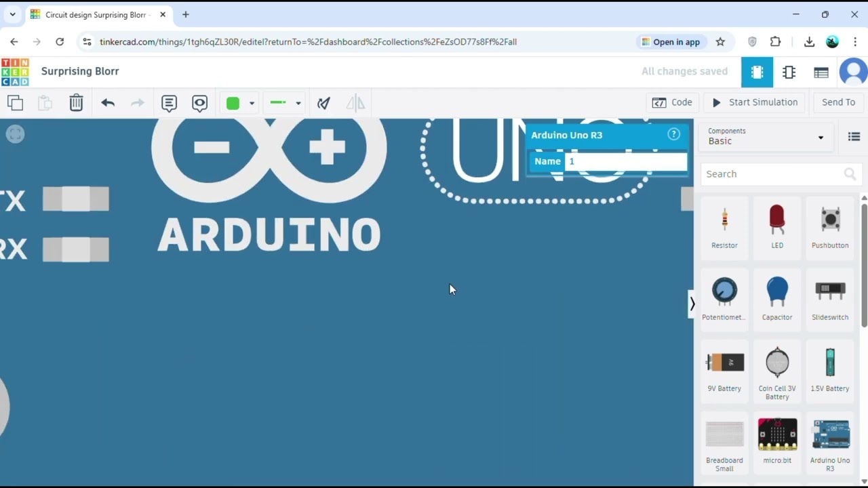Image resolution: width=868 pixels, height=488 pixels.
Task: Select the 9V Battery component
Action: coord(724,371)
